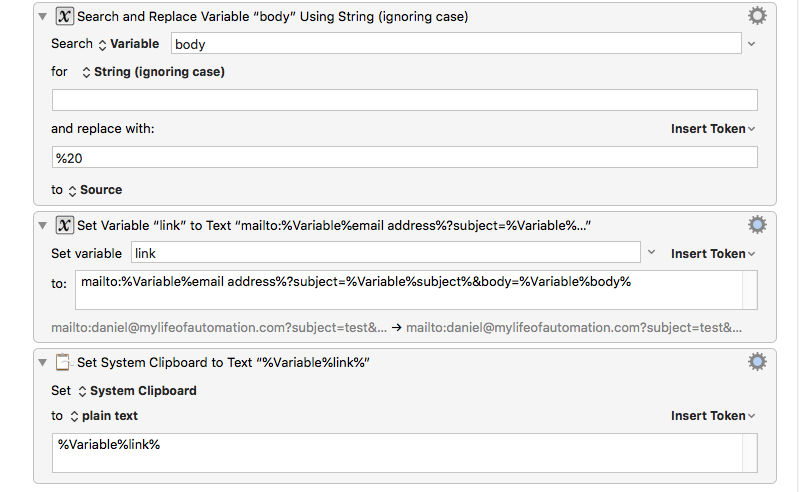Viewport: 799px width, 492px height.
Task: Change the String (ignoring case) search type
Action: coord(153,72)
